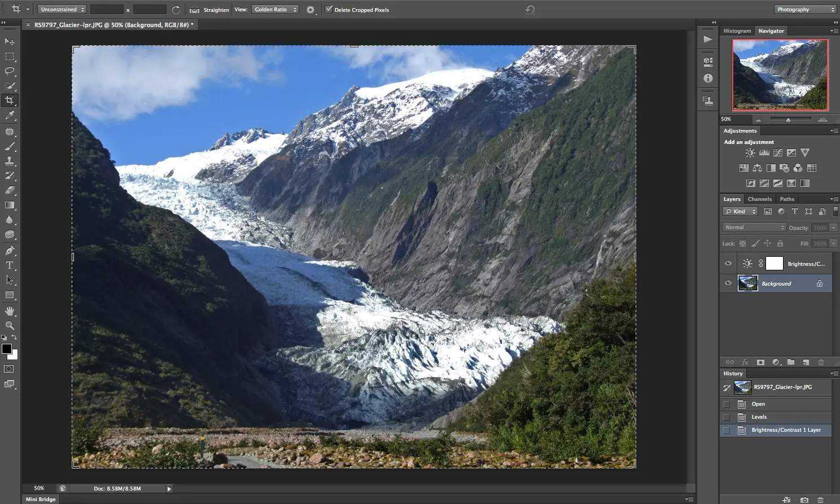Screen dimensions: 840x504
Task: Click the crop width input field
Action: tap(107, 10)
